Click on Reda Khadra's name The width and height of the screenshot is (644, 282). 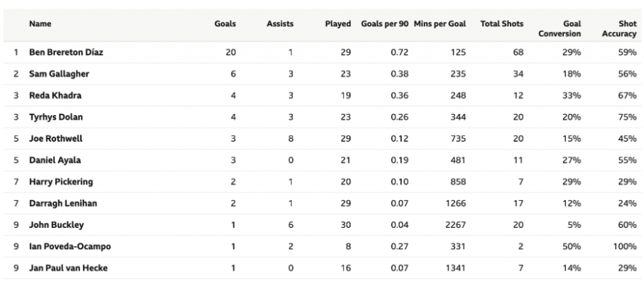55,95
